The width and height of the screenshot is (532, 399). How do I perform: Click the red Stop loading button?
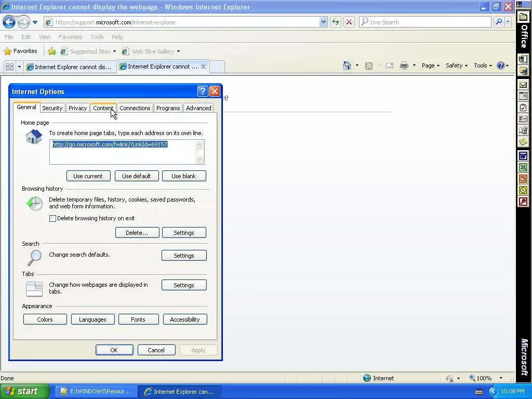coord(349,22)
